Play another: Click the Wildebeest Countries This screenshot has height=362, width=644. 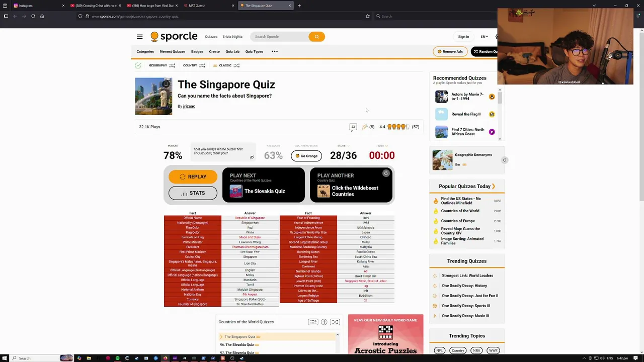(351, 186)
